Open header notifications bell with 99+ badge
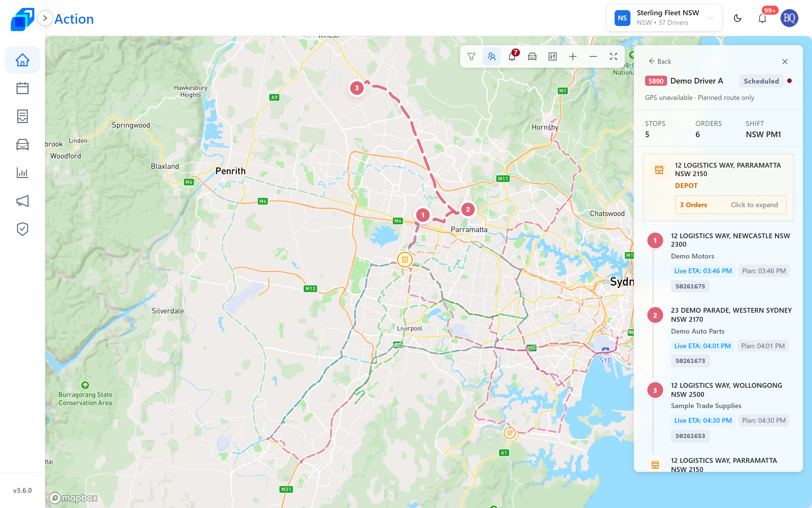812x508 pixels. (762, 18)
